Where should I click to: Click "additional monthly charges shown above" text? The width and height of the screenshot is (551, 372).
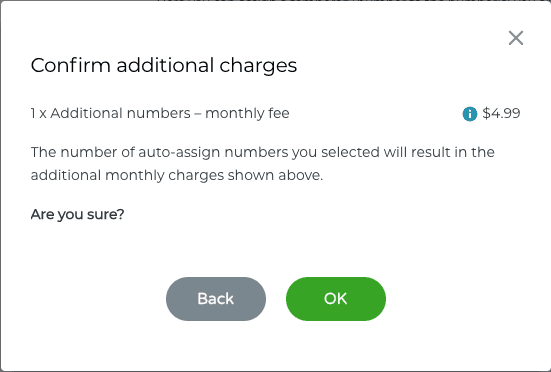point(176,175)
